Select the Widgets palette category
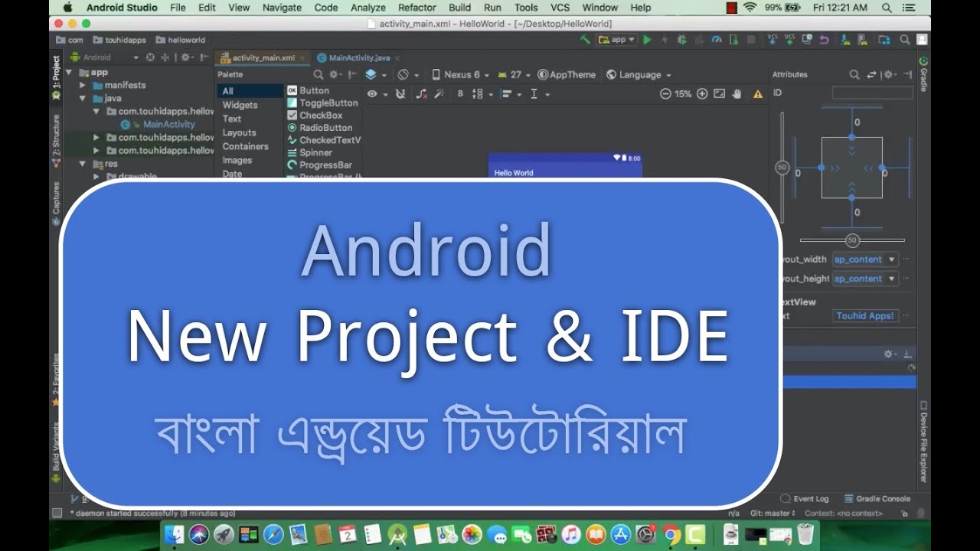Viewport: 980px width, 551px height. [x=240, y=106]
